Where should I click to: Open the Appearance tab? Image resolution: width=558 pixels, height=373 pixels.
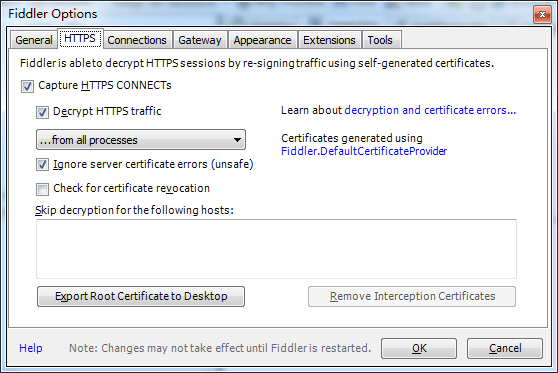click(263, 40)
